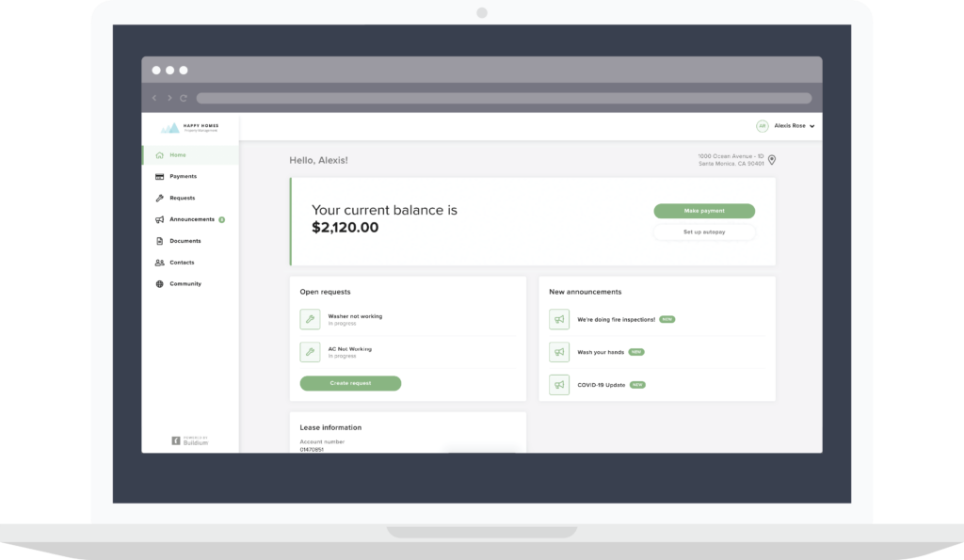Open the AC Not Working request
Viewport: 964px width, 560px height.
tap(349, 349)
